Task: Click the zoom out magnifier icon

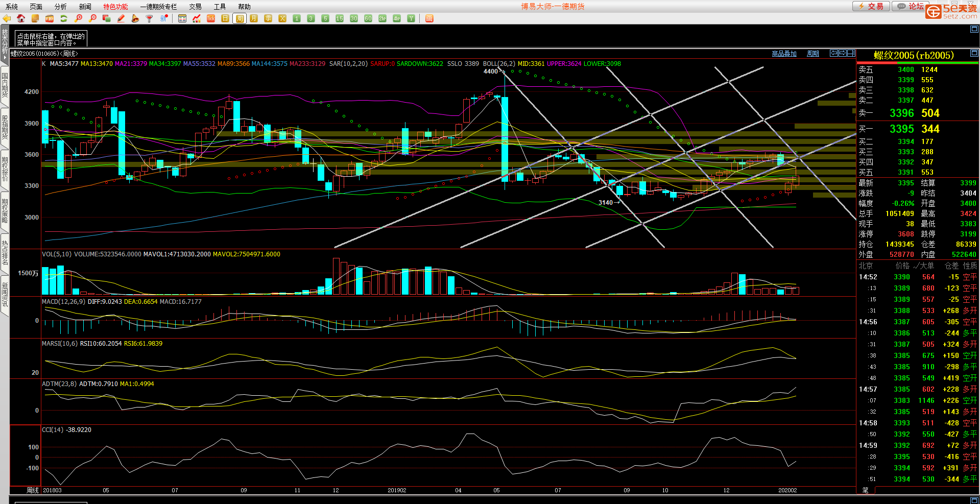Action: 92,18
